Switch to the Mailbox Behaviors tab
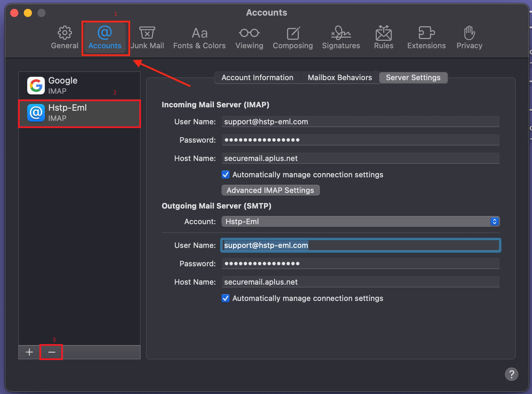 pyautogui.click(x=340, y=78)
